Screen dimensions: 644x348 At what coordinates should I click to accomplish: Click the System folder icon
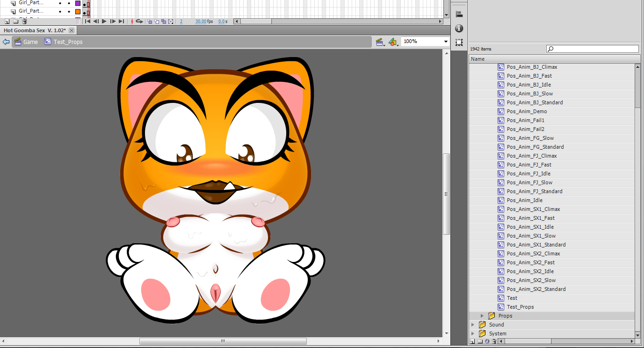(482, 333)
